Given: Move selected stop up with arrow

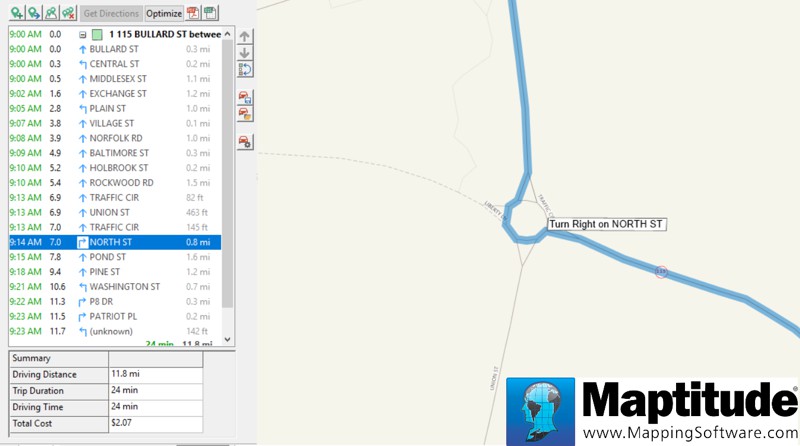Looking at the screenshot, I should tap(245, 36).
